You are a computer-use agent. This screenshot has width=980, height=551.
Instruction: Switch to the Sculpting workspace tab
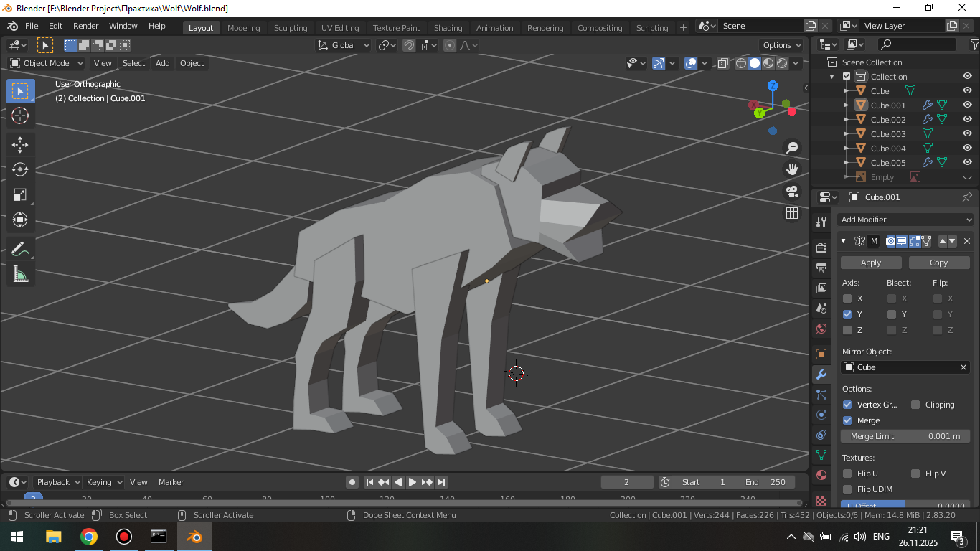pyautogui.click(x=290, y=28)
